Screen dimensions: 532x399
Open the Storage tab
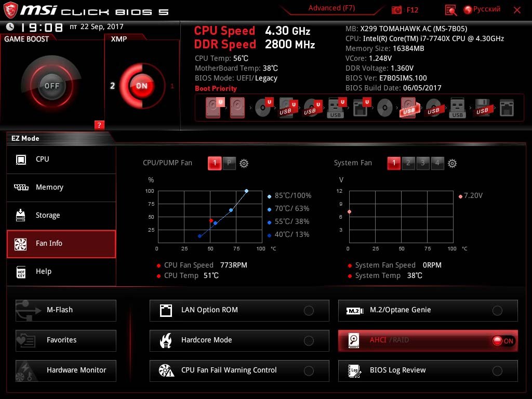click(x=61, y=216)
